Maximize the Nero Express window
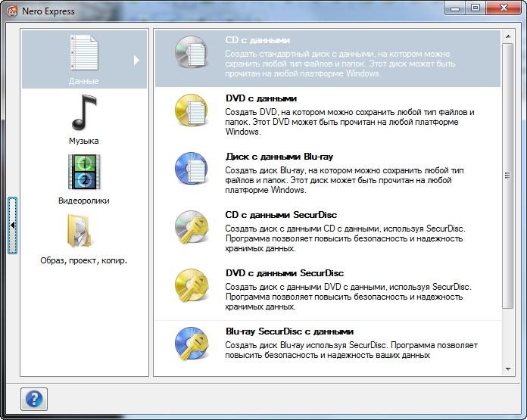 tap(475, 9)
